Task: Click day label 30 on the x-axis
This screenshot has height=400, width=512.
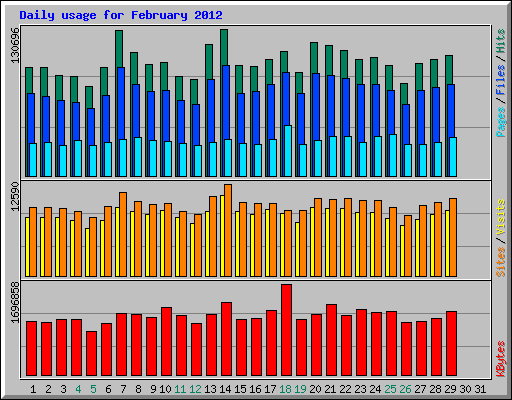Action: pos(465,389)
